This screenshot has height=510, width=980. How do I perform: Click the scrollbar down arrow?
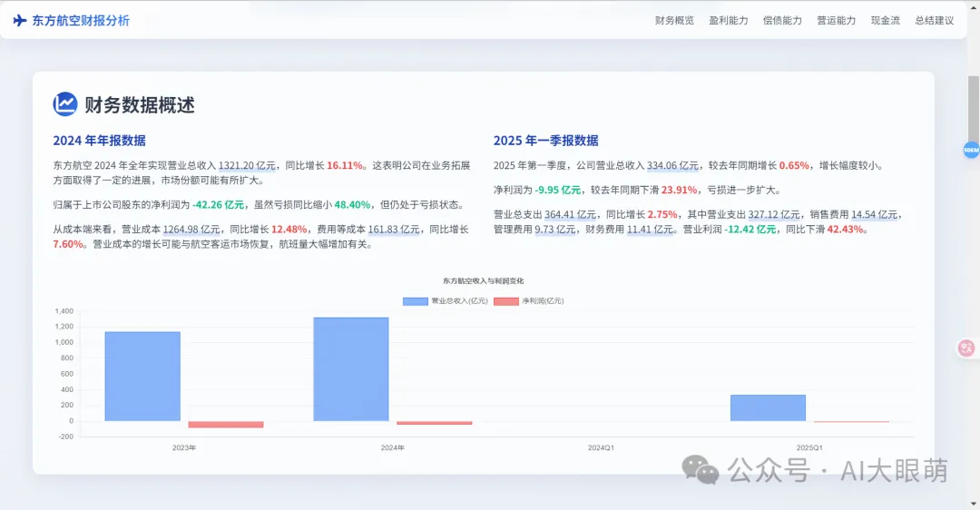click(974, 503)
